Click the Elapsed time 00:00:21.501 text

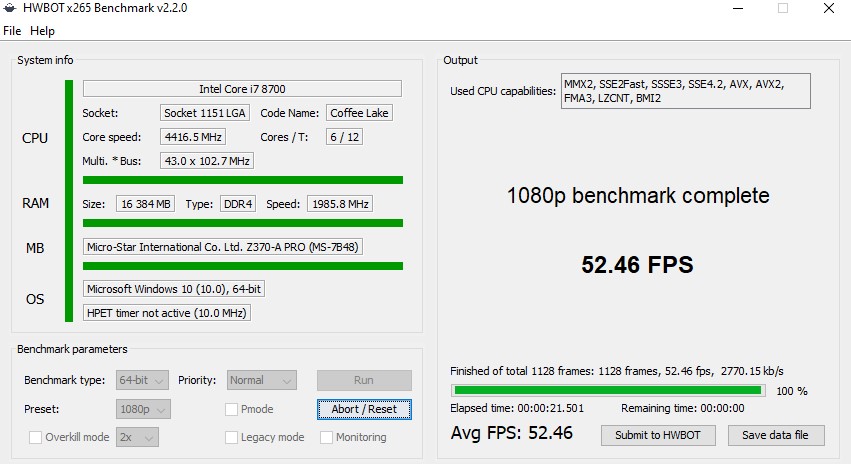(517, 408)
